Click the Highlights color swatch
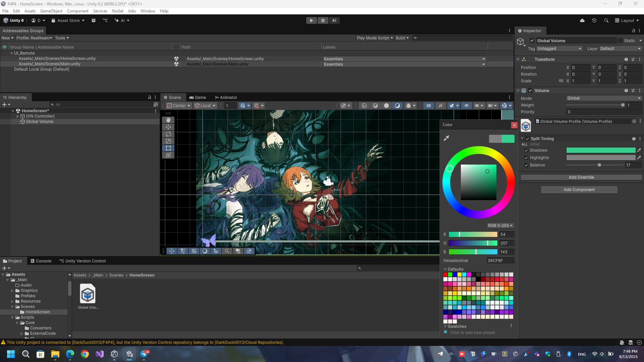Image resolution: width=644 pixels, height=362 pixels. click(x=600, y=158)
